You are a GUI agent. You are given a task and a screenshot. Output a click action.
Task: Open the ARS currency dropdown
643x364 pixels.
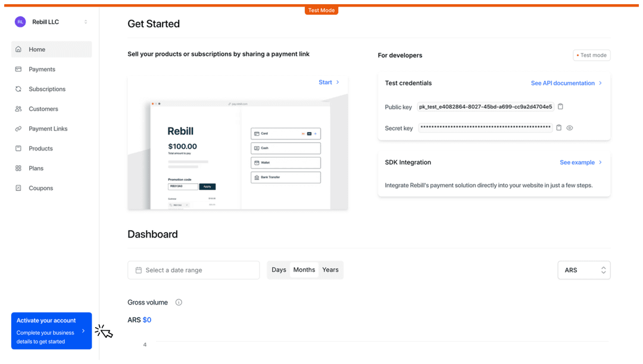(x=584, y=269)
